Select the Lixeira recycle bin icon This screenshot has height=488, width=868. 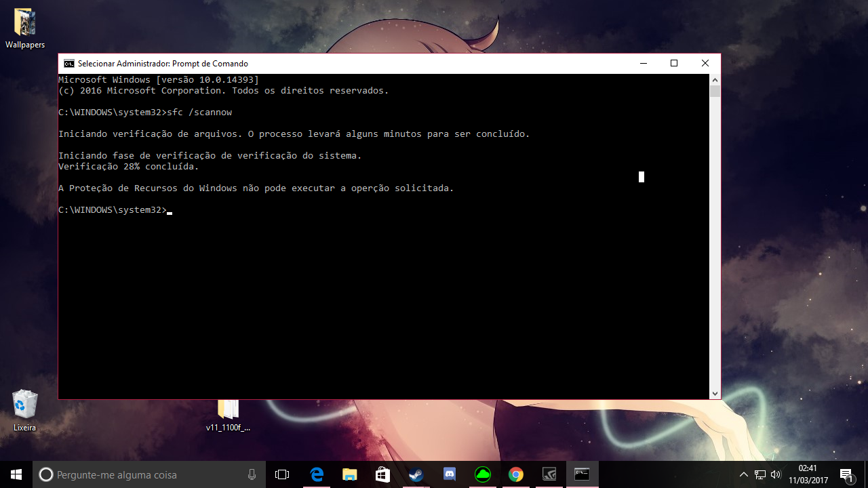25,411
